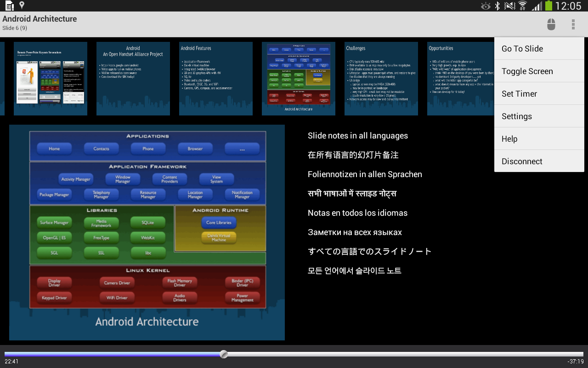Choose Disconnect from the menu

(x=539, y=161)
